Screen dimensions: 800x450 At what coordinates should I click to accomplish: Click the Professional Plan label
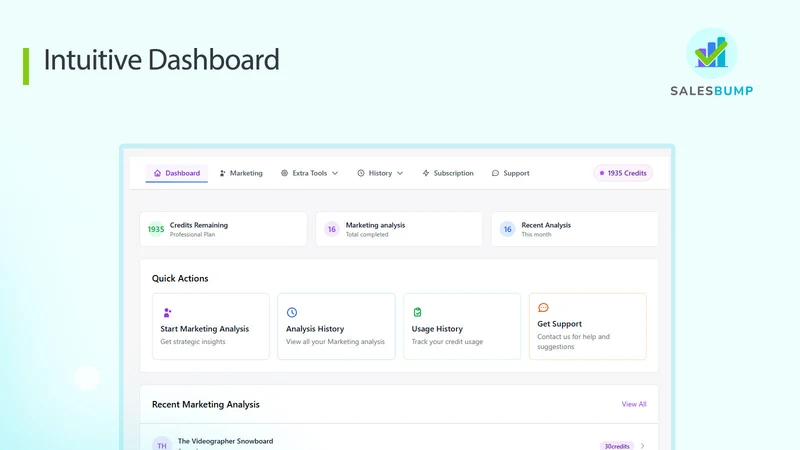pyautogui.click(x=192, y=235)
